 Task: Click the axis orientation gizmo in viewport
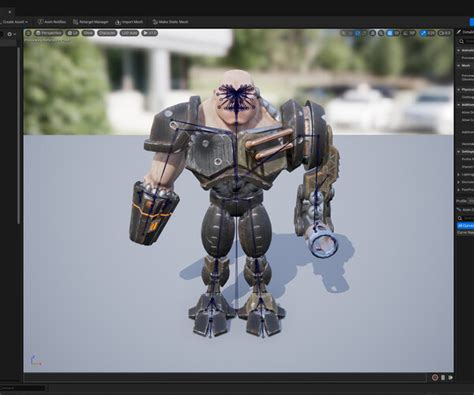(36, 361)
